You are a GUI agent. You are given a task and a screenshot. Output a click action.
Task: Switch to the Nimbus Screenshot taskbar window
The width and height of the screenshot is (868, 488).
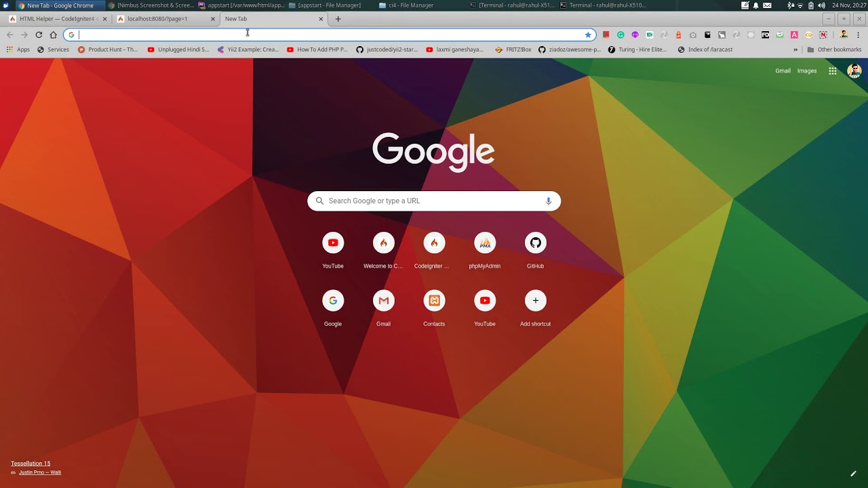(151, 5)
